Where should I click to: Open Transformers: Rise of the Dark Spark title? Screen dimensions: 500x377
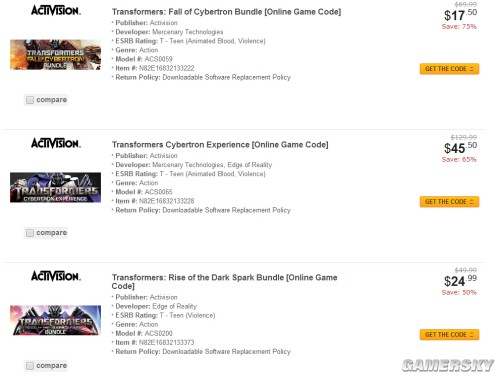tap(224, 282)
